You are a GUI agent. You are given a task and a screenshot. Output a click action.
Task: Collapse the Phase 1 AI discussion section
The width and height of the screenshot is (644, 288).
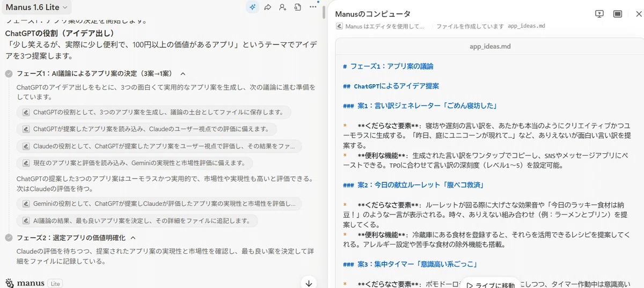tap(183, 73)
